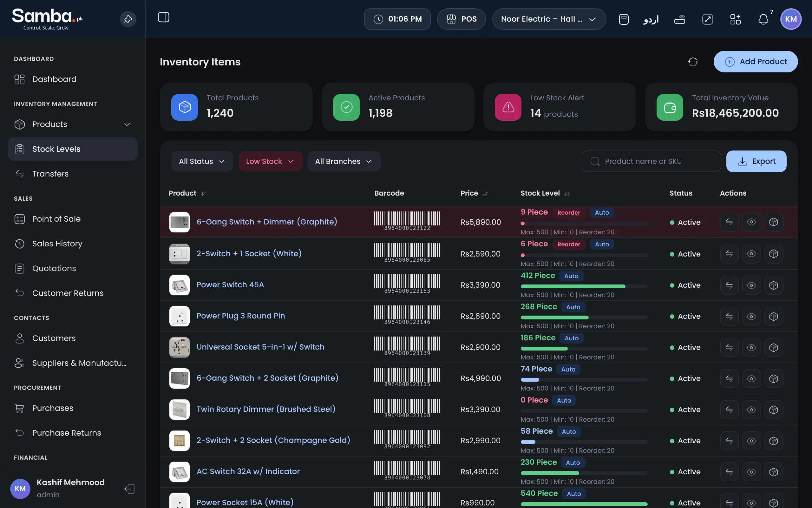Expand the Products sidebar menu

click(72, 124)
